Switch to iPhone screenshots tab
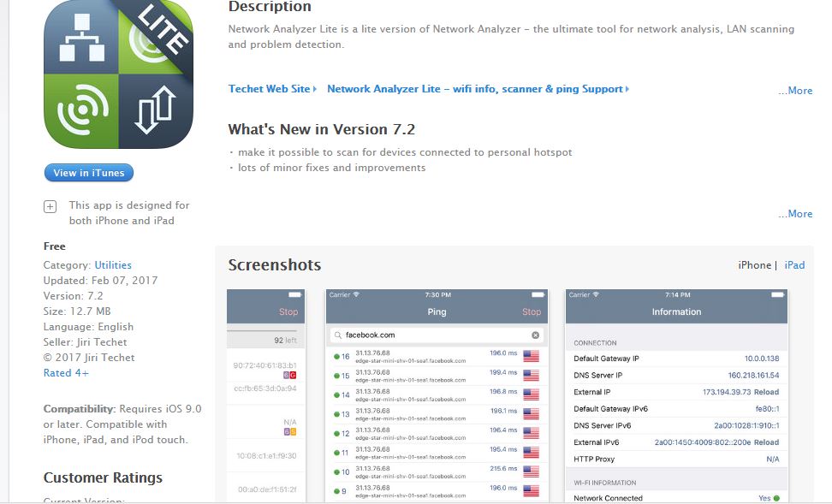The image size is (832, 504). (x=754, y=265)
